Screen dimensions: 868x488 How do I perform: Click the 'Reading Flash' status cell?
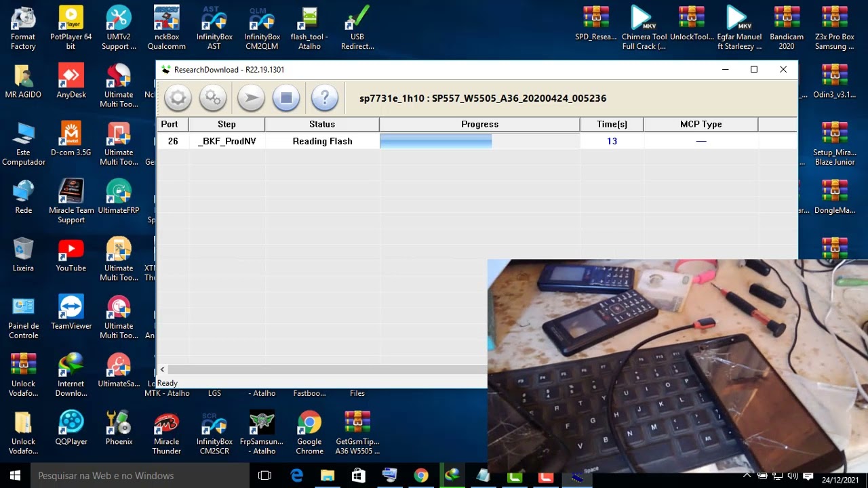tap(322, 141)
